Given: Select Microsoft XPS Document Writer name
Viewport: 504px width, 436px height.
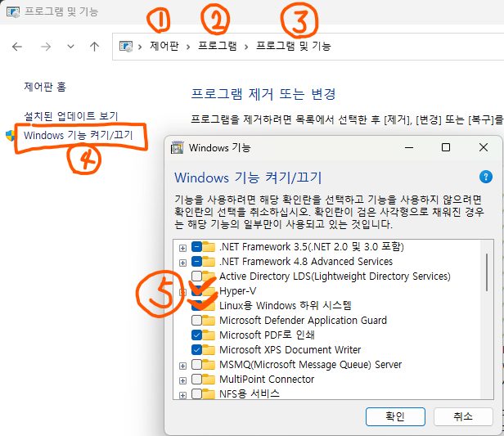Looking at the screenshot, I should (x=290, y=349).
